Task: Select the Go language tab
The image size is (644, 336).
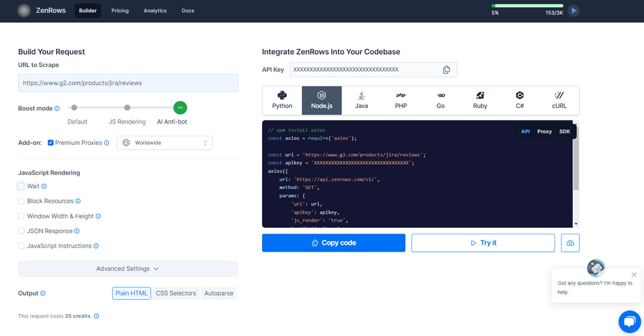Action: 440,100
